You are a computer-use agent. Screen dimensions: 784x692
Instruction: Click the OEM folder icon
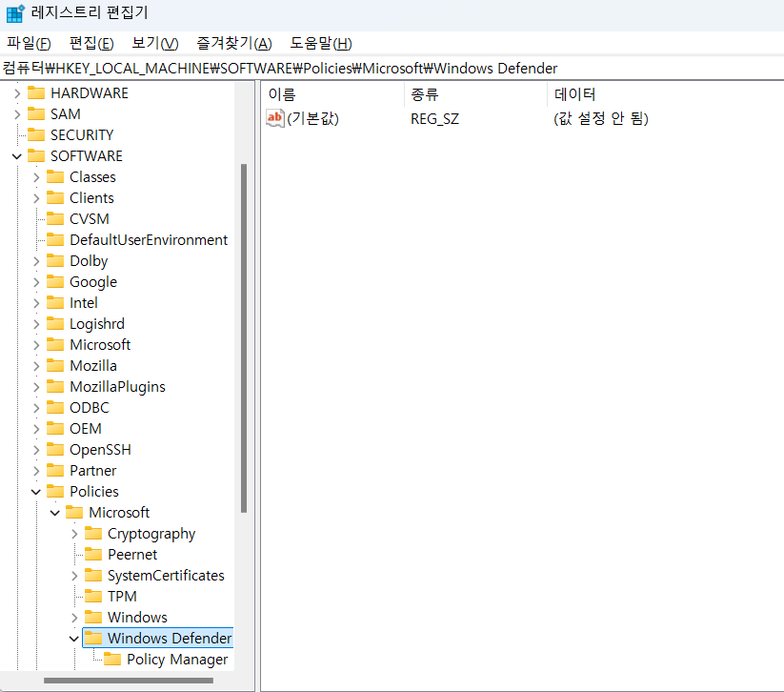point(55,429)
